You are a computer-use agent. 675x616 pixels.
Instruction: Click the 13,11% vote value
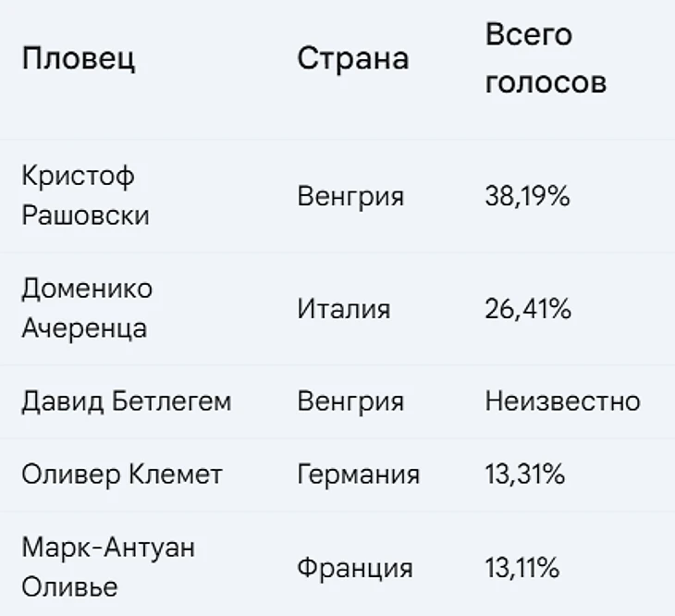(522, 568)
